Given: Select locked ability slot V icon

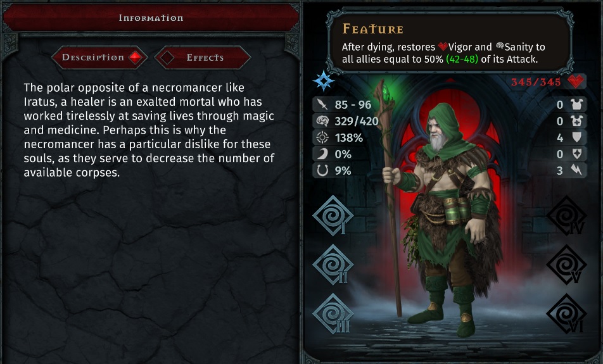Looking at the screenshot, I should point(566,265).
